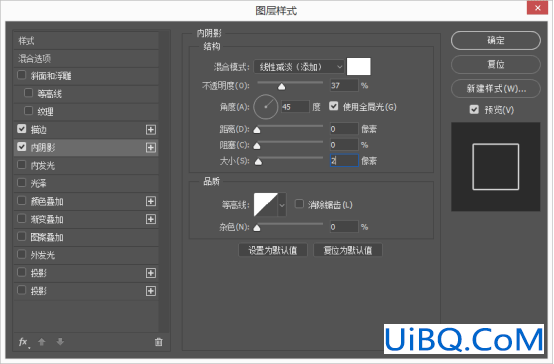Click the move effect up arrow

click(42, 342)
